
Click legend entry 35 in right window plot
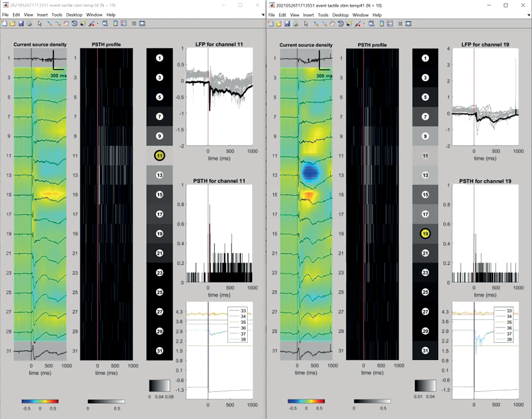[x=509, y=322]
